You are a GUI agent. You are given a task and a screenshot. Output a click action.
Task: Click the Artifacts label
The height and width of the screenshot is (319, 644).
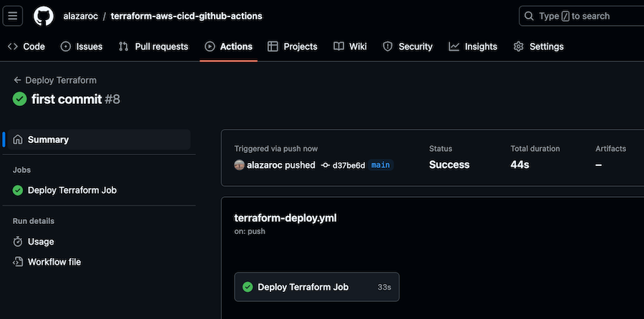(x=611, y=149)
